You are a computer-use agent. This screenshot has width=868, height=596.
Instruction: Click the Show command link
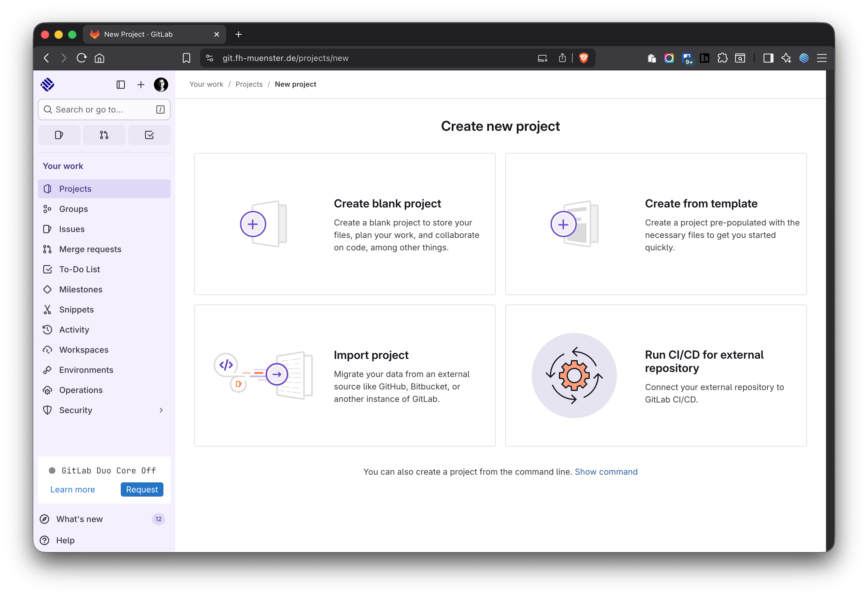[606, 472]
